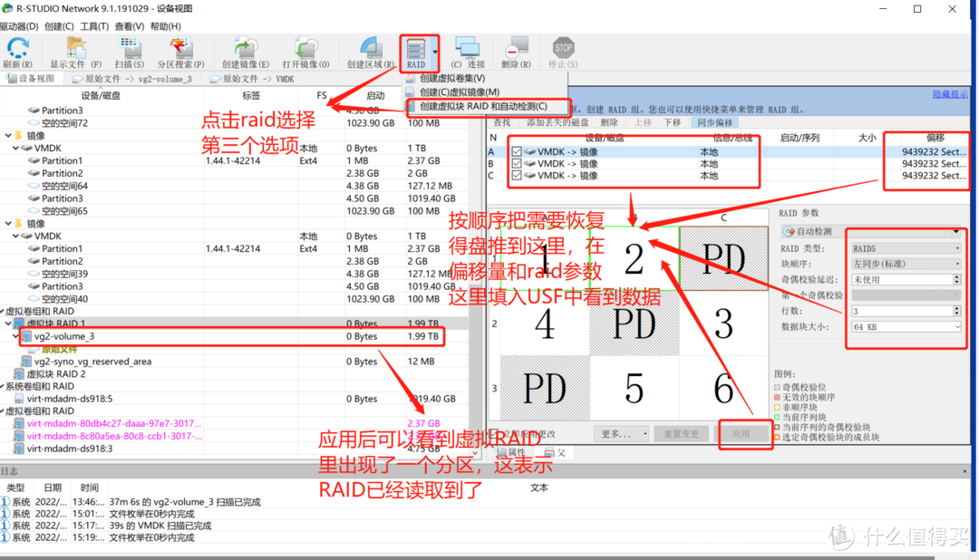Select 创建区域(R) create region tool
Viewport: 979px width, 560px height.
pos(370,48)
